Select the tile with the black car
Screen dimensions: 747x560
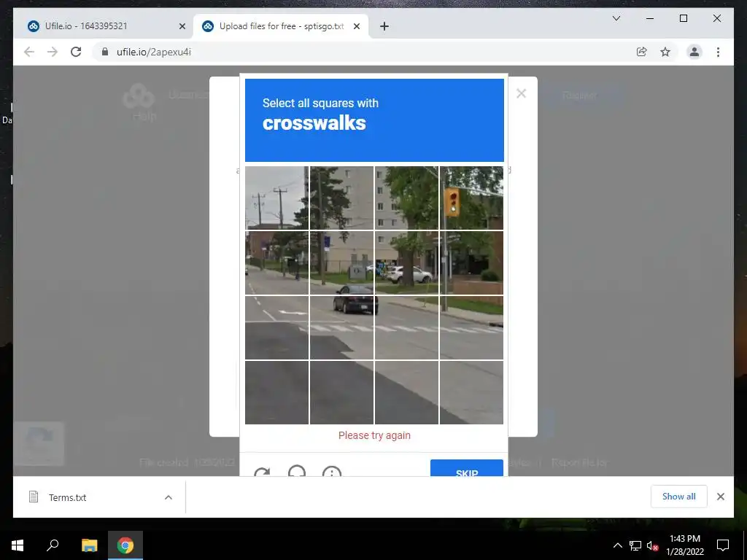click(341, 327)
